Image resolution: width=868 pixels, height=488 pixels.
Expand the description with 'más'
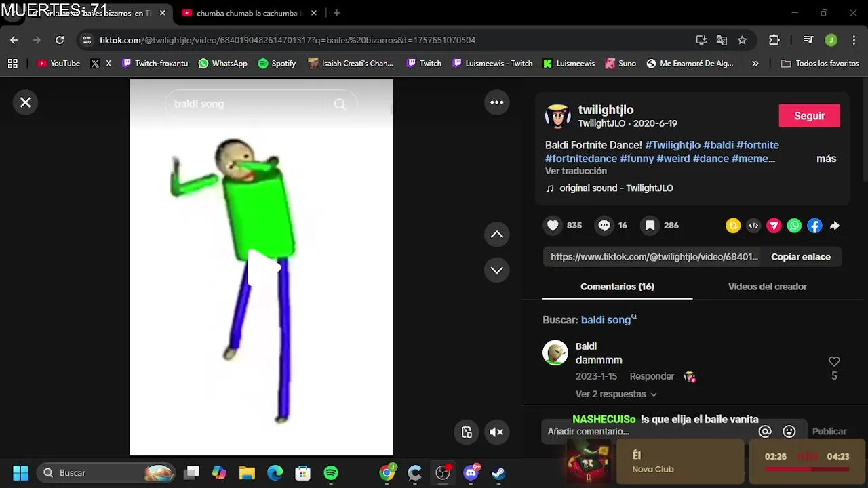pos(826,159)
